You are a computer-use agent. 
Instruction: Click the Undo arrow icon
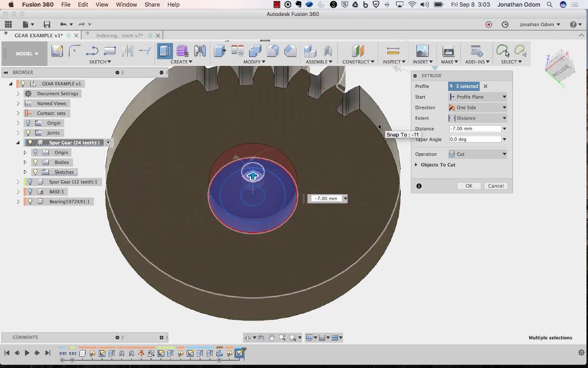click(x=63, y=25)
